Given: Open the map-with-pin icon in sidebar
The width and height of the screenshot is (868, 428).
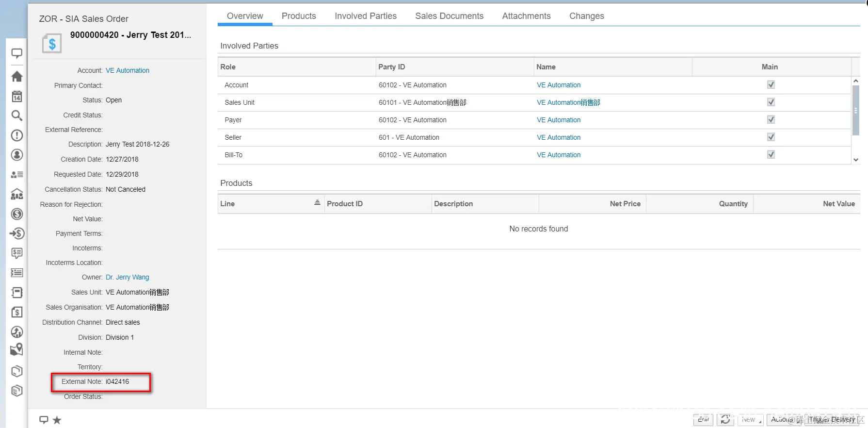Looking at the screenshot, I should (x=17, y=349).
